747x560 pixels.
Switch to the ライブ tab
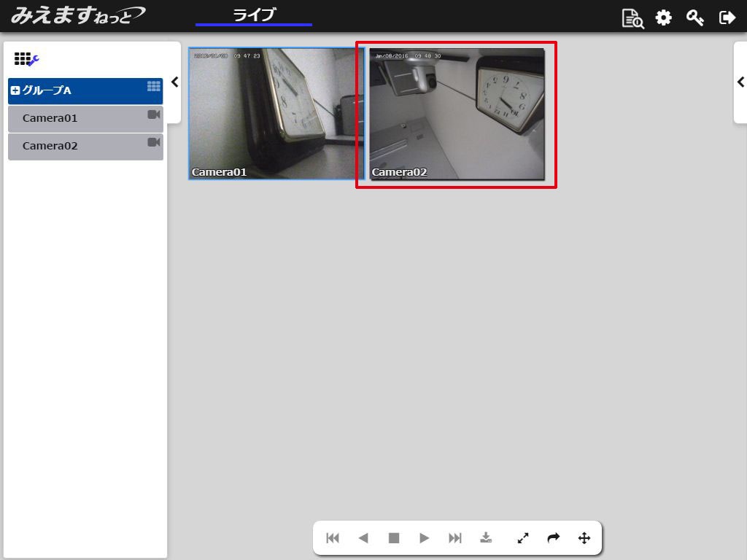254,15
